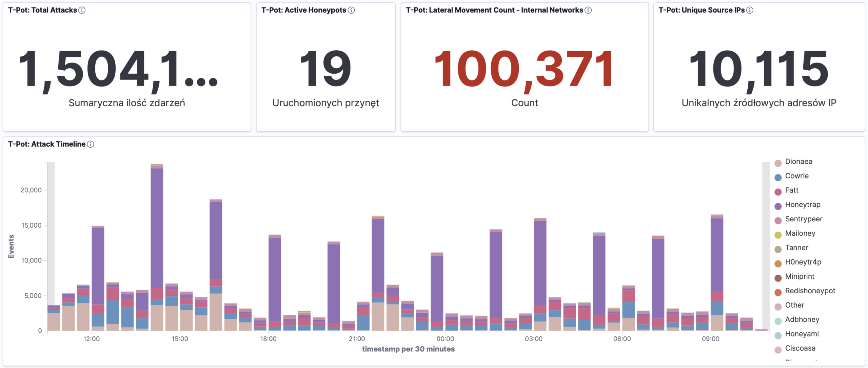Click info icon next to Active Honeypots
Screen dimensions: 868x368
pyautogui.click(x=351, y=10)
